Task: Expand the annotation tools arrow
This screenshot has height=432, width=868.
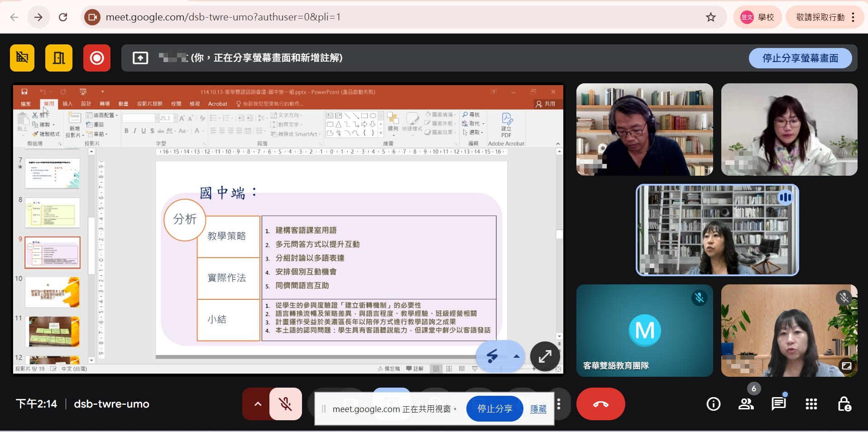Action: [x=516, y=356]
